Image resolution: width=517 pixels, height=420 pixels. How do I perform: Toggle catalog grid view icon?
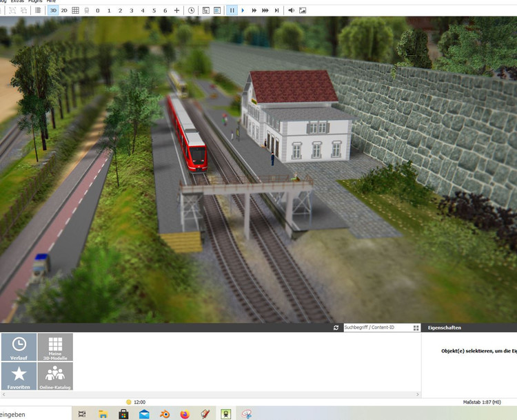(416, 328)
